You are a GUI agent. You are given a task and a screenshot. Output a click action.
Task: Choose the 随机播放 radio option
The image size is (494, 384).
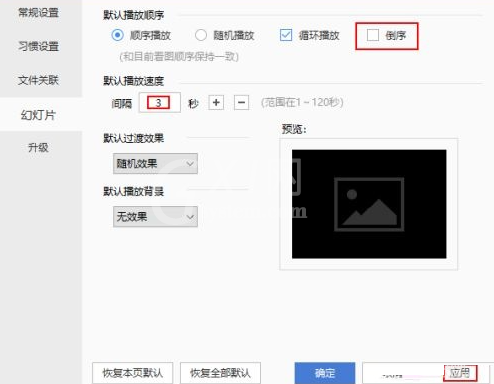[x=201, y=35]
